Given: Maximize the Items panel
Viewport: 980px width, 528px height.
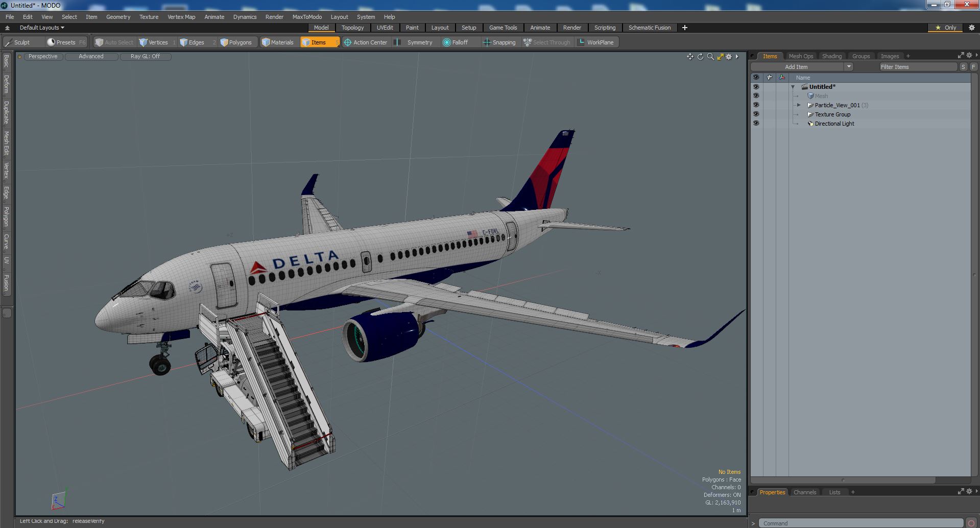Looking at the screenshot, I should pyautogui.click(x=961, y=55).
